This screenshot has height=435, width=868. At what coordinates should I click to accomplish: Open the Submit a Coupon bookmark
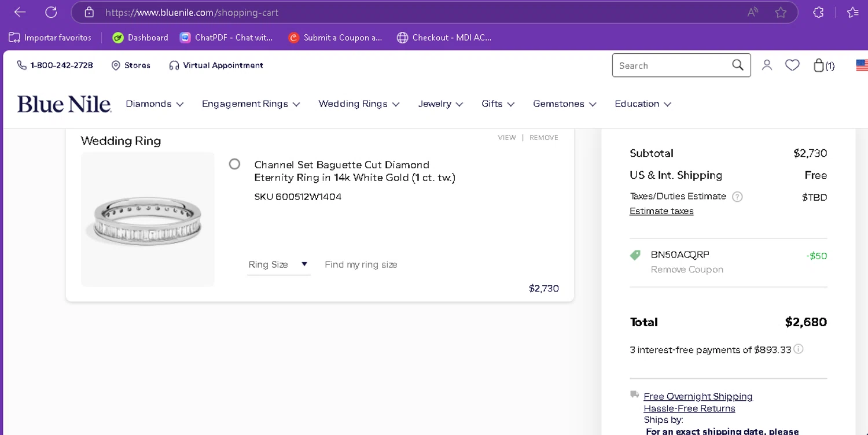click(x=335, y=38)
